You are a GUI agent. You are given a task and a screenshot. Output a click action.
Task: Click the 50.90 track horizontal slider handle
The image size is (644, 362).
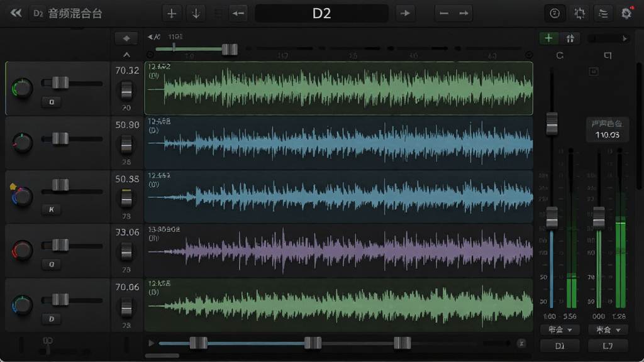[60, 138]
